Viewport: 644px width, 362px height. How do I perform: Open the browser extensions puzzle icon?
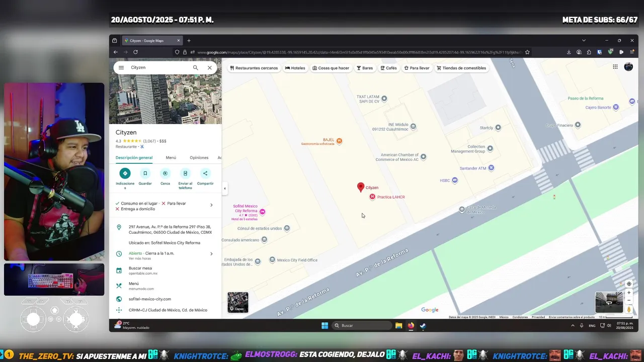click(x=589, y=52)
